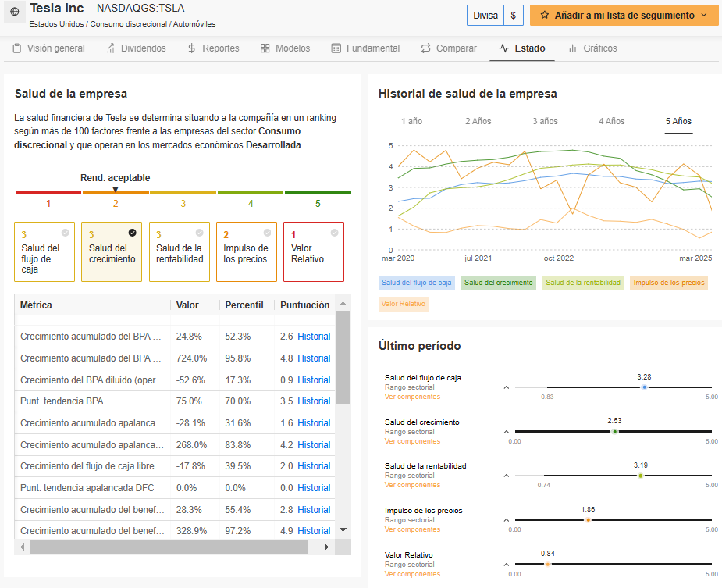Switch to the Dividendos tab
Image resolution: width=722 pixels, height=588 pixels.
[x=137, y=48]
